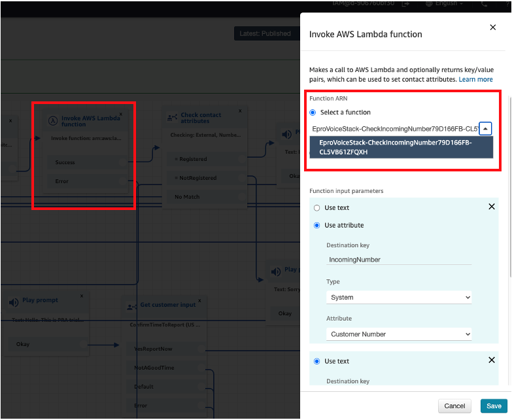Image resolution: width=512 pixels, height=420 pixels.
Task: Click the Play prompt speaker icon with Hello text
Action: (x=13, y=303)
